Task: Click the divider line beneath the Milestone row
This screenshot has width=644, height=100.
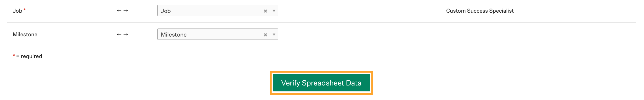Action: (x=321, y=46)
